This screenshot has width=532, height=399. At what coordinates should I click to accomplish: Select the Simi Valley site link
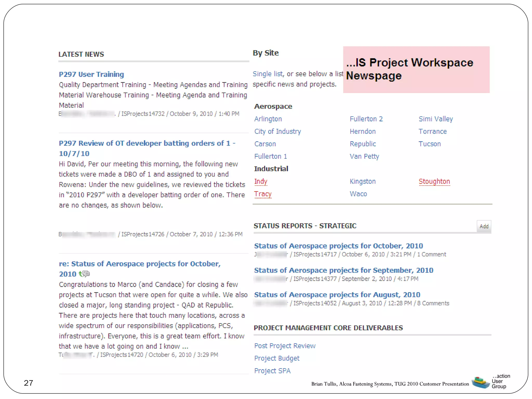point(436,119)
